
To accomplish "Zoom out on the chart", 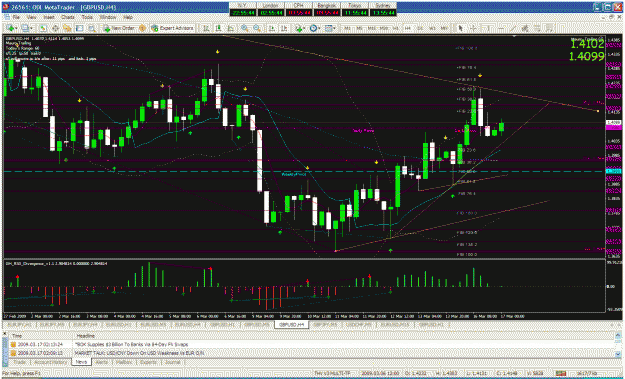I will [x=257, y=28].
